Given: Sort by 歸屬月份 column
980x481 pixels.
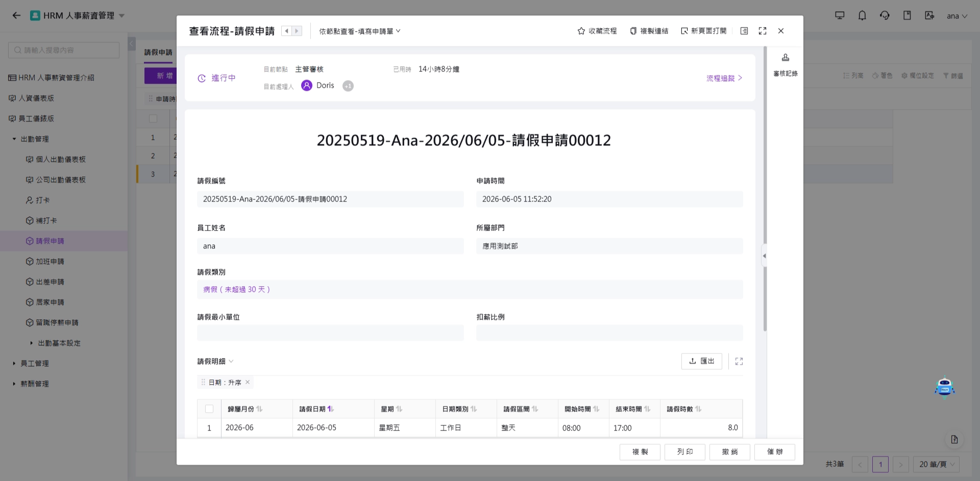Looking at the screenshot, I should 259,409.
